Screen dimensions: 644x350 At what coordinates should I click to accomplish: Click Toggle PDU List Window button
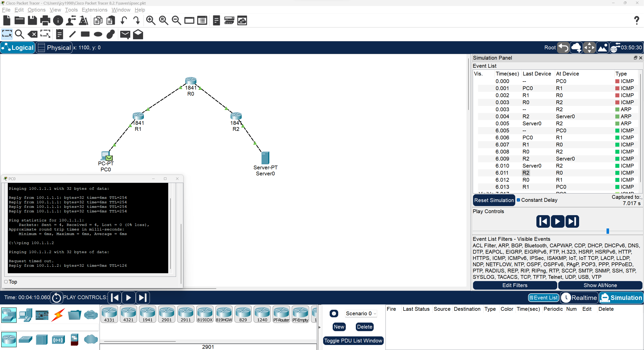click(353, 341)
